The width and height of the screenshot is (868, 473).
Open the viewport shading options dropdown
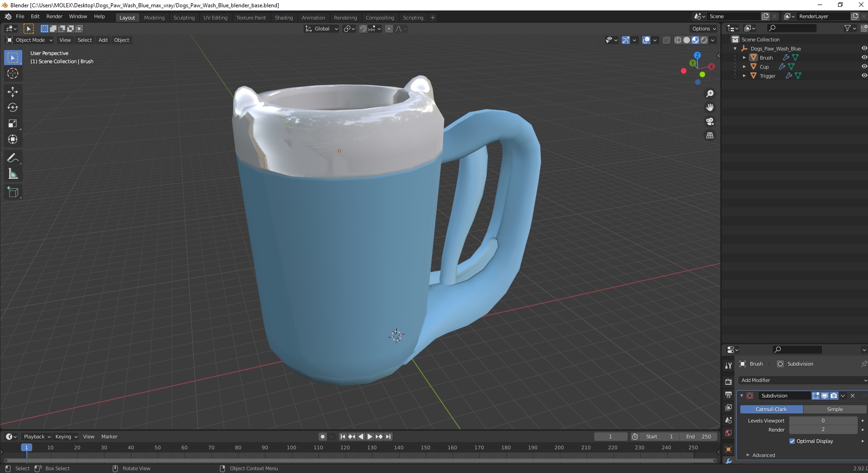[713, 40]
